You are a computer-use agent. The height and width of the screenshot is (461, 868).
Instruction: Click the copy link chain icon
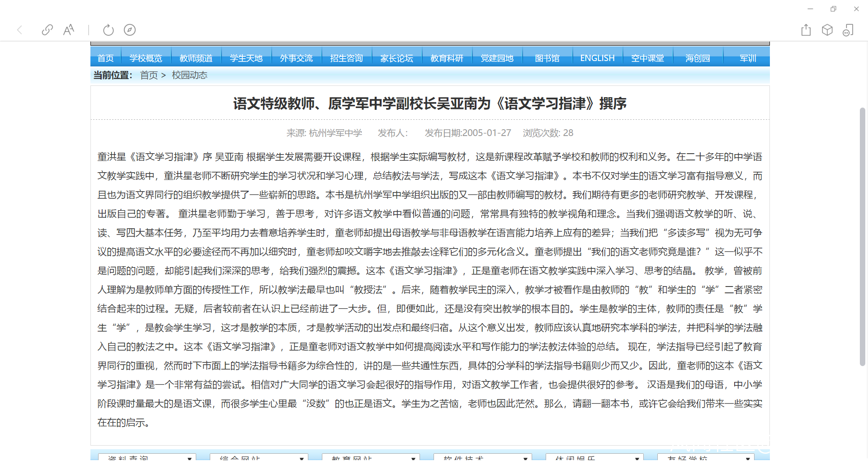(x=47, y=30)
